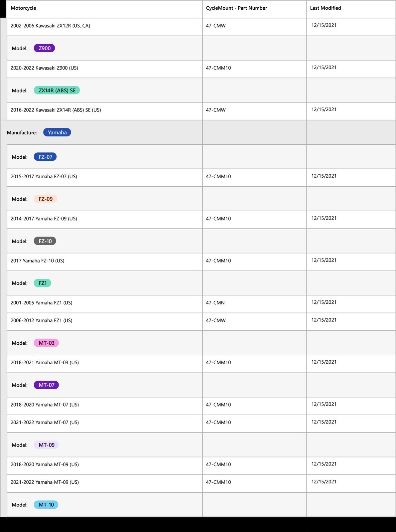The image size is (396, 532).
Task: Select the 2018-2020 Yamaha MT-09 (US) row
Action: (201, 466)
